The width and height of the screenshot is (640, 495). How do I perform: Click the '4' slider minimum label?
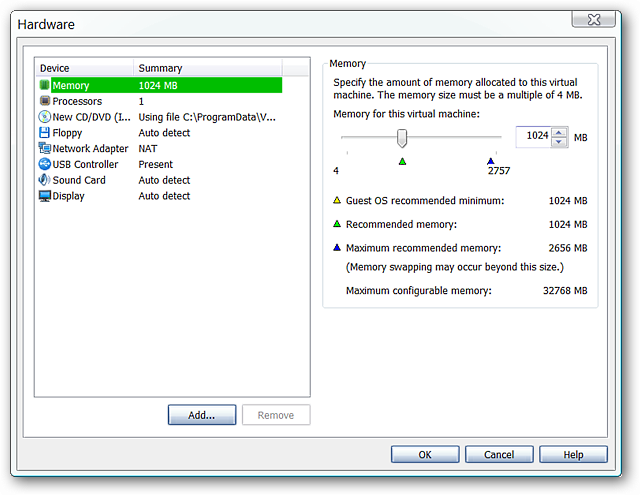336,171
